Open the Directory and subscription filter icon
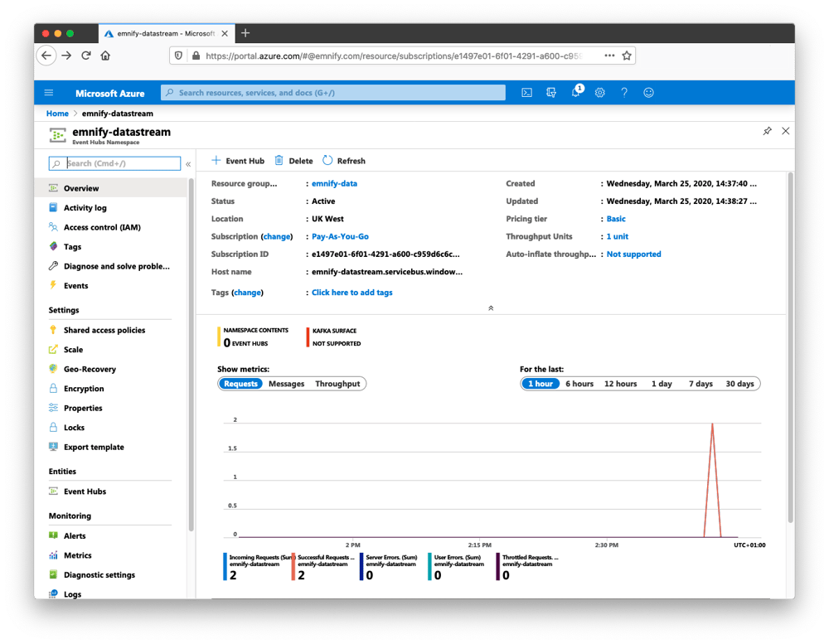Screen dimensions: 829x644 click(x=551, y=93)
